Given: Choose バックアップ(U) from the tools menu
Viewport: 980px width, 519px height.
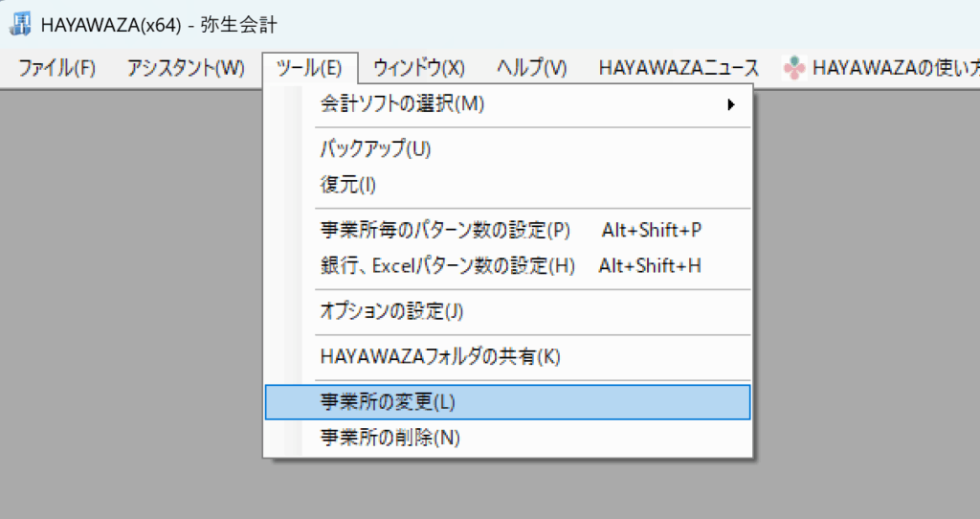Looking at the screenshot, I should pos(375,148).
